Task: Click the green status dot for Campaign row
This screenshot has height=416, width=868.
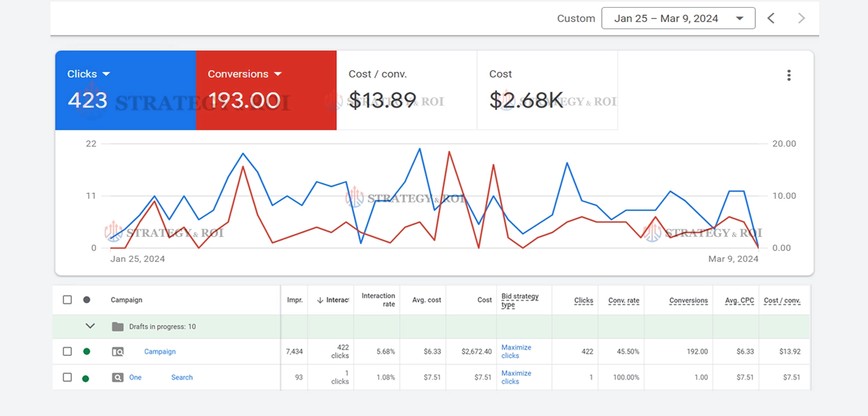Action: [x=87, y=351]
